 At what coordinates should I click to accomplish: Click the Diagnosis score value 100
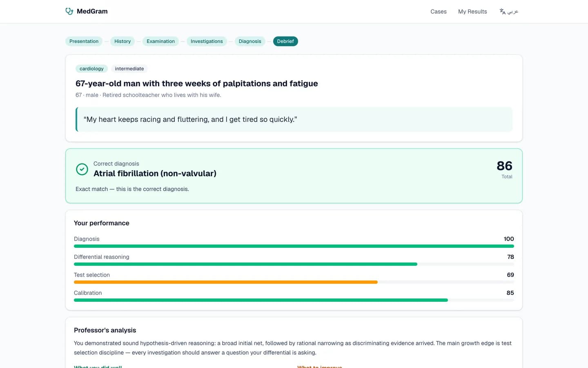(x=509, y=239)
